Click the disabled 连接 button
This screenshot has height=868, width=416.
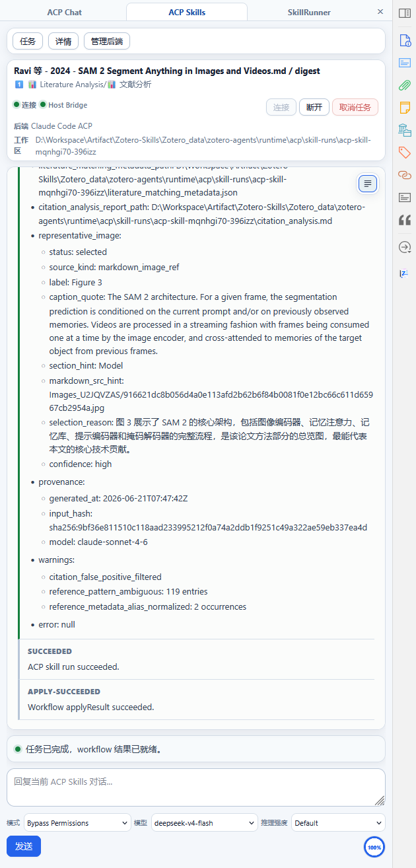click(x=281, y=107)
